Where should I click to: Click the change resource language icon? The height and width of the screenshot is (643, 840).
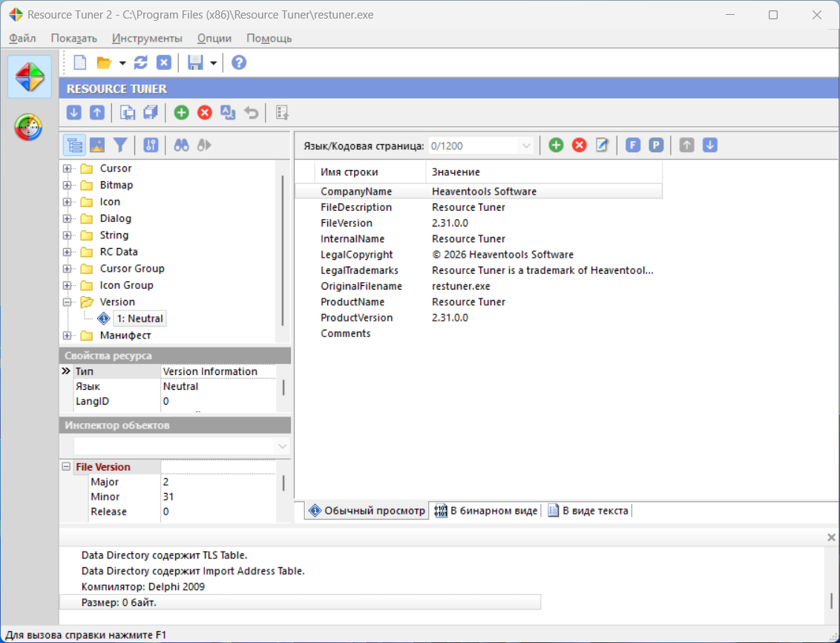pyautogui.click(x=228, y=113)
